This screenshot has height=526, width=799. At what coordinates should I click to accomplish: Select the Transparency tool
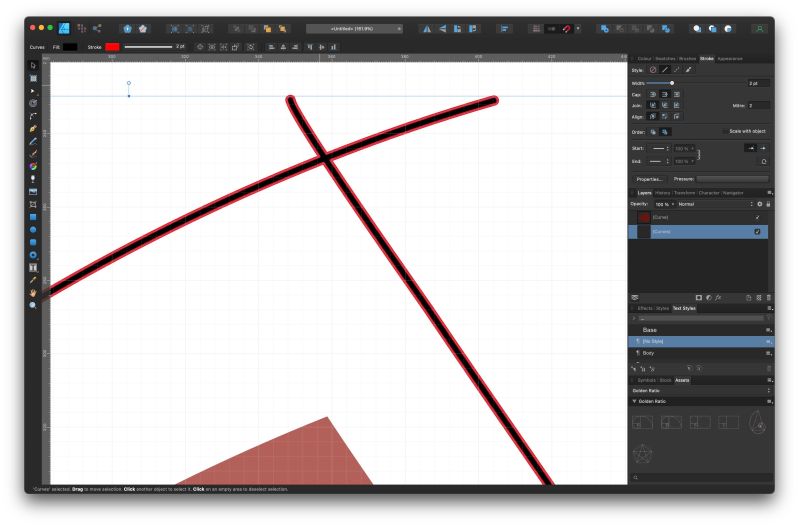click(x=33, y=179)
